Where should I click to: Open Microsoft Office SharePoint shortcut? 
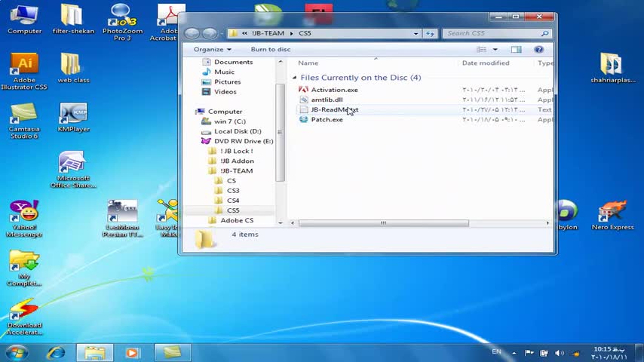(x=73, y=170)
